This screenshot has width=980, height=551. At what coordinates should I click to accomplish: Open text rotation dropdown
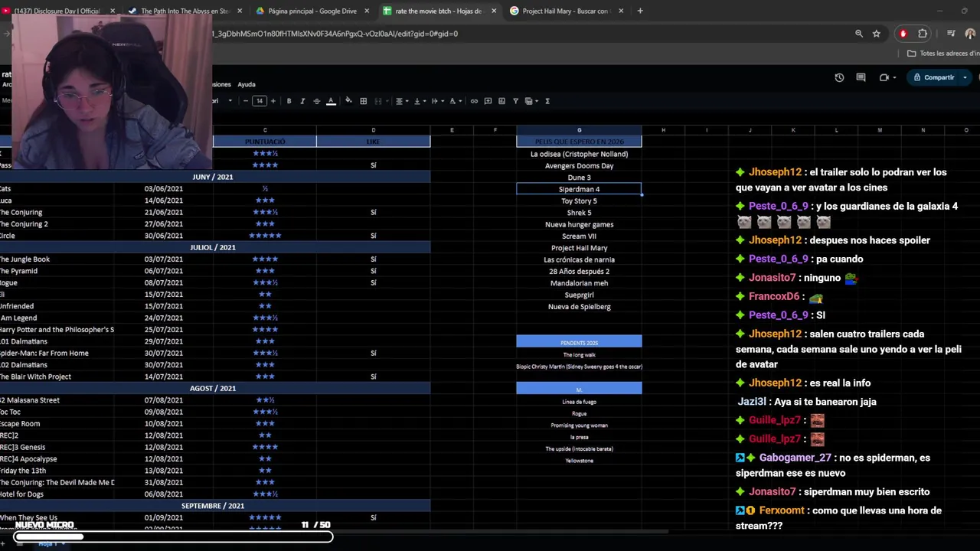point(455,101)
